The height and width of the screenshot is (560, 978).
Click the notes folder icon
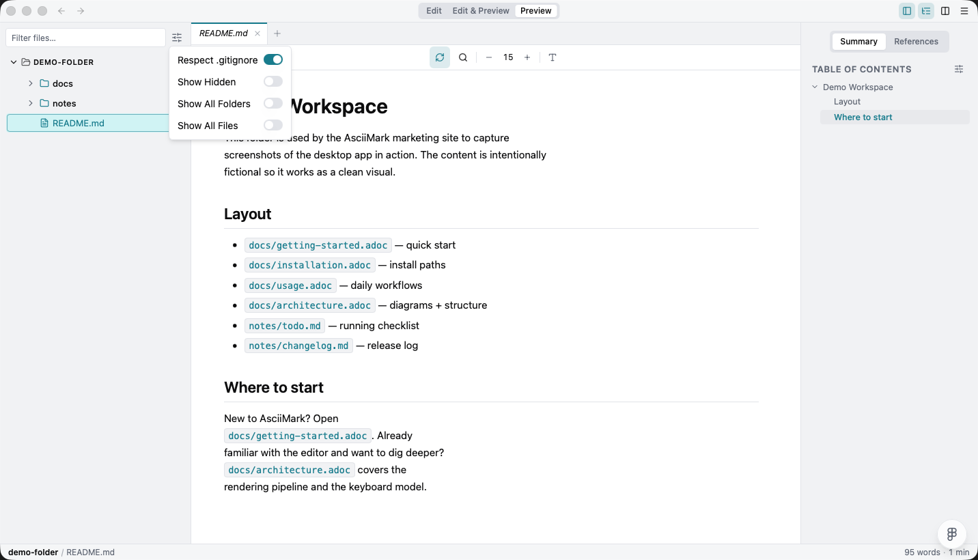point(44,103)
